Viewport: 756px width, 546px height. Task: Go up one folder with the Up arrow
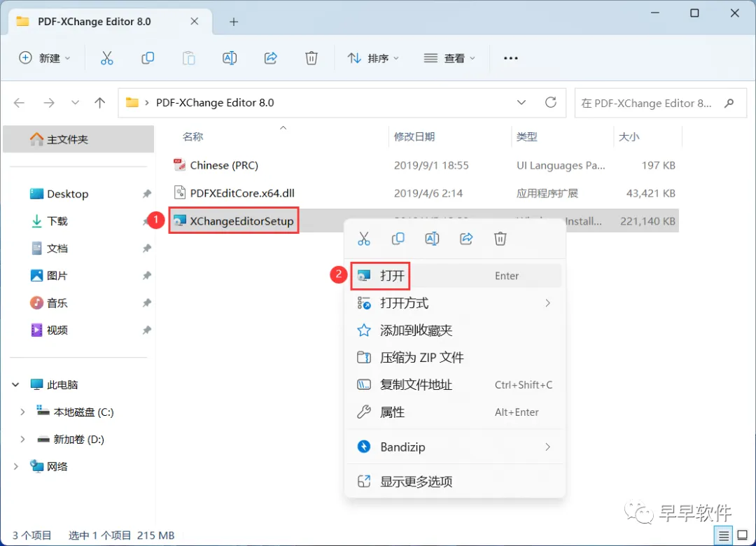[100, 103]
